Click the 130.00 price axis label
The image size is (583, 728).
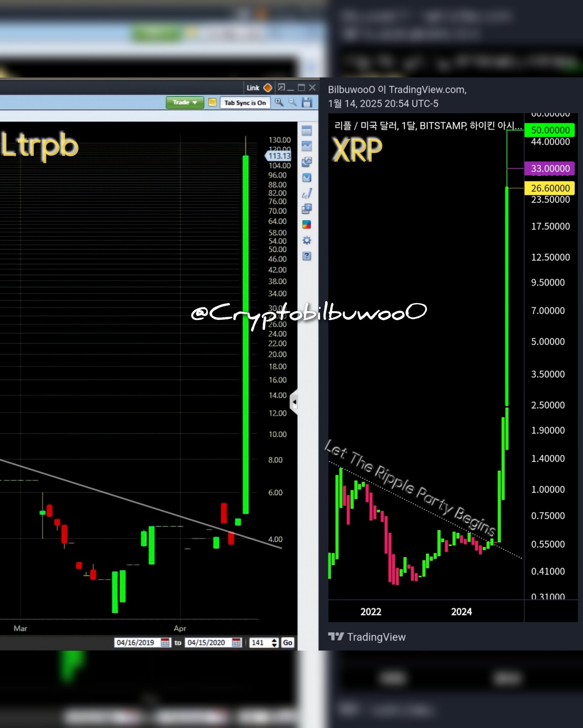[x=280, y=140]
